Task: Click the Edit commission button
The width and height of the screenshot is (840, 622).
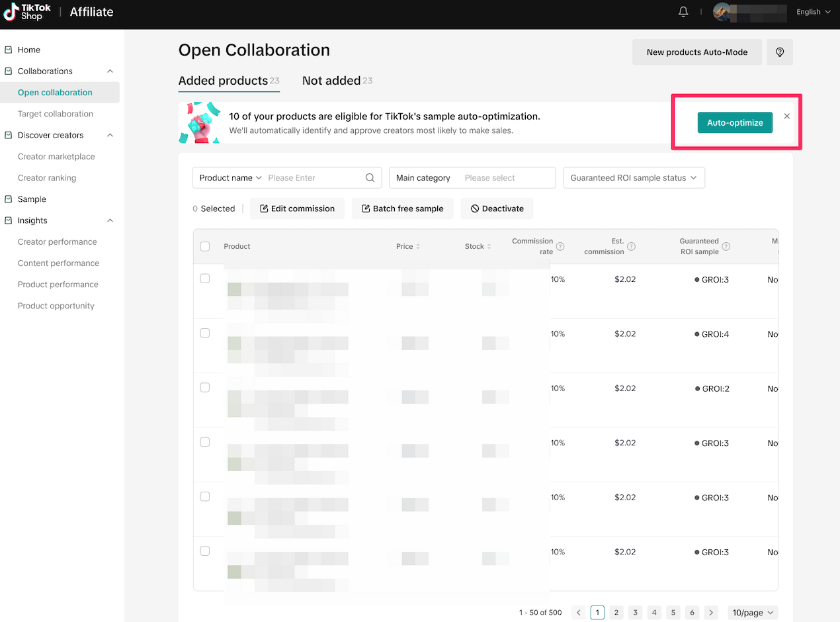Action: pyautogui.click(x=297, y=208)
